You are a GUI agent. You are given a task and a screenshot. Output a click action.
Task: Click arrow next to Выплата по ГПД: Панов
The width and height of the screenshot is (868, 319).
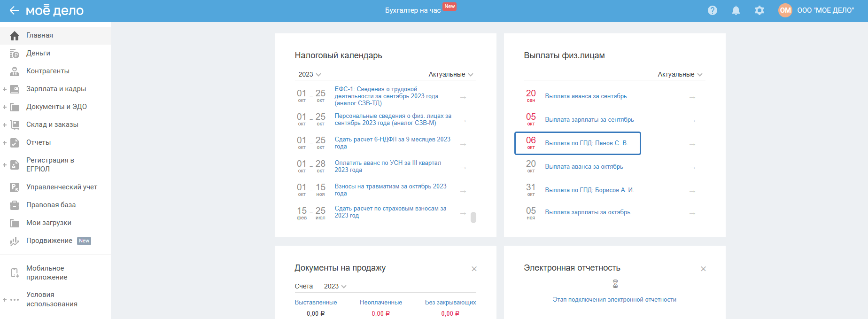click(x=692, y=144)
